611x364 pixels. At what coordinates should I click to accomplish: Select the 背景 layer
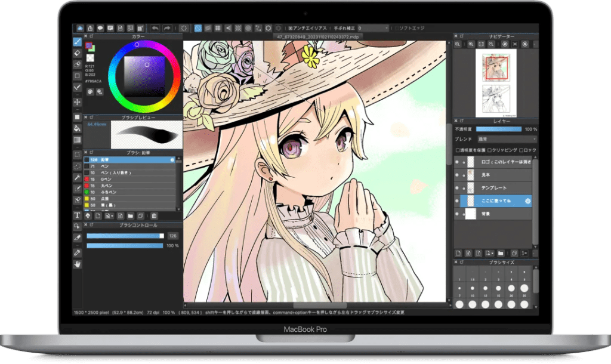tap(493, 214)
